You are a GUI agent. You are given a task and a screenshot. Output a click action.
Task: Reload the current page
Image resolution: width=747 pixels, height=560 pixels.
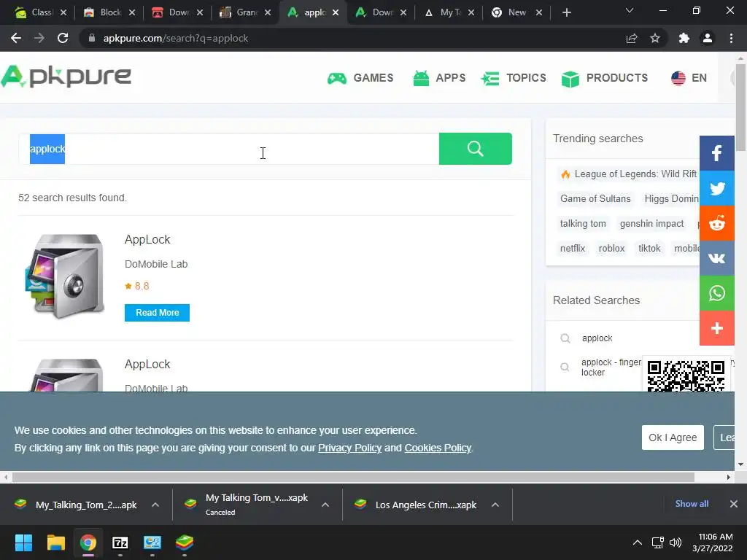[x=63, y=38]
